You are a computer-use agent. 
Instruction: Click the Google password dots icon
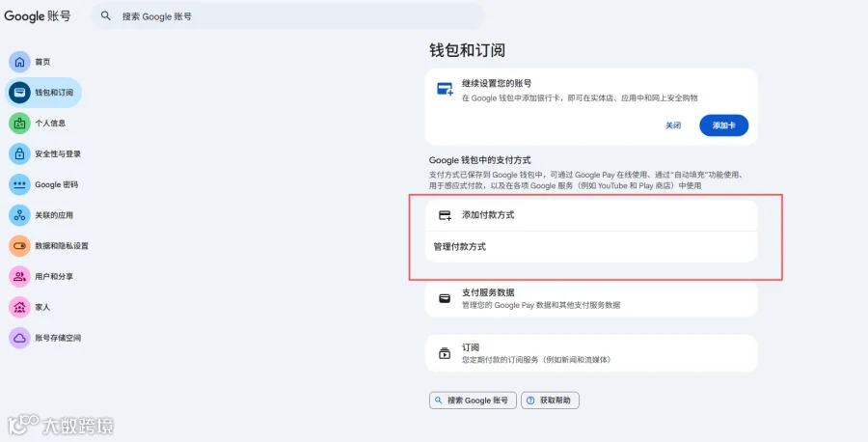tap(19, 184)
